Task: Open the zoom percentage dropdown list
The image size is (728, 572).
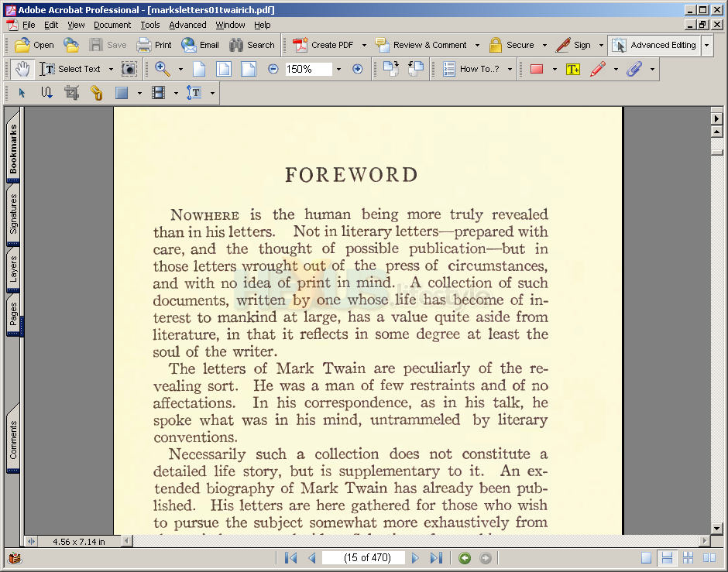Action: (338, 69)
